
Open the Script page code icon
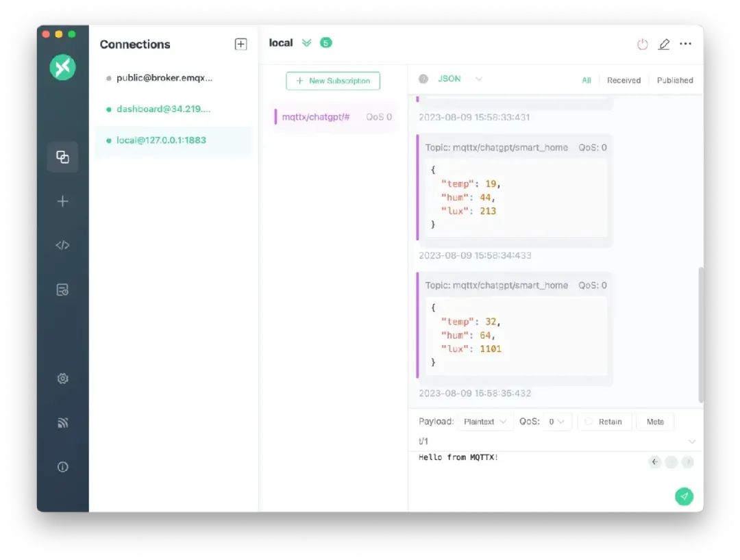pos(63,245)
